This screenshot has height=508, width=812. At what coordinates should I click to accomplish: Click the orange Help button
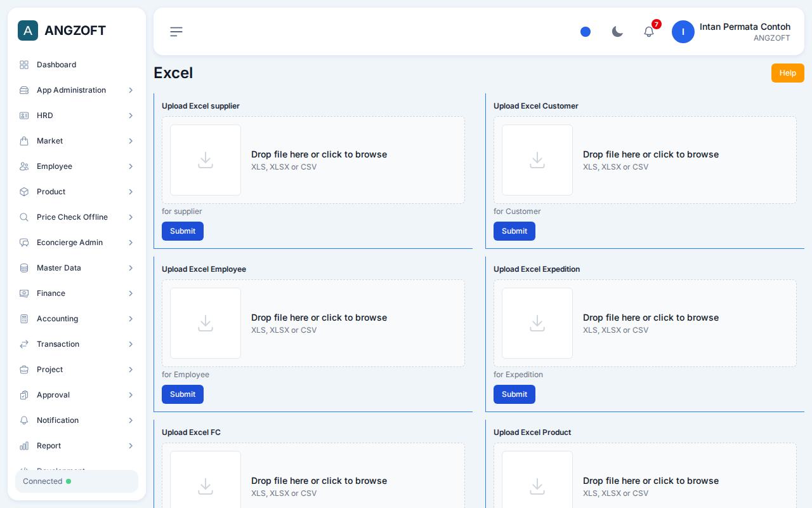788,73
